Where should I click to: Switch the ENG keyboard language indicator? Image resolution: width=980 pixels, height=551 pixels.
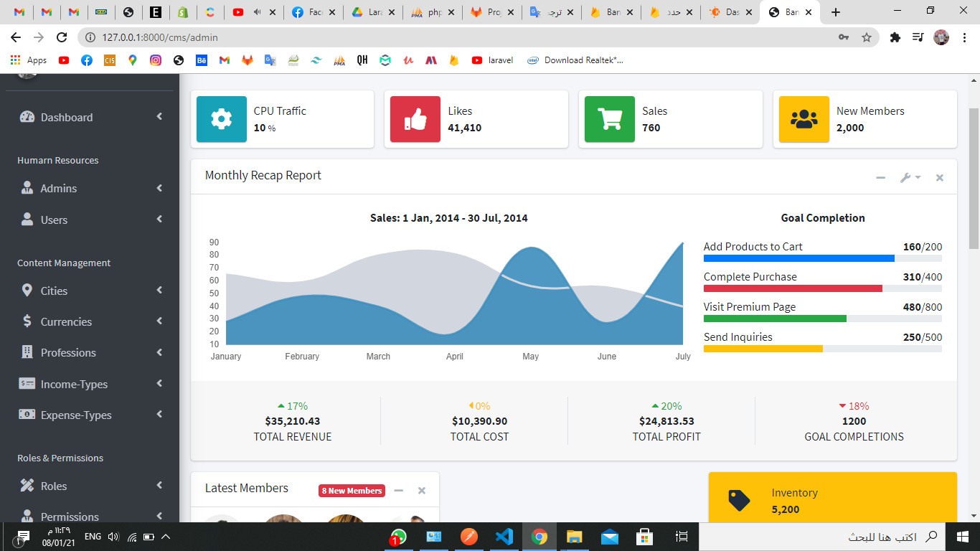coord(93,536)
